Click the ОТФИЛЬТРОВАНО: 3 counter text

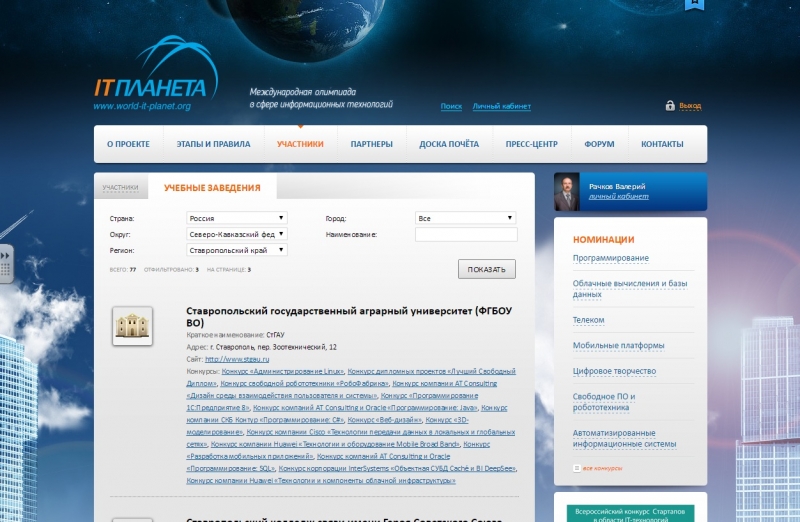(171, 270)
